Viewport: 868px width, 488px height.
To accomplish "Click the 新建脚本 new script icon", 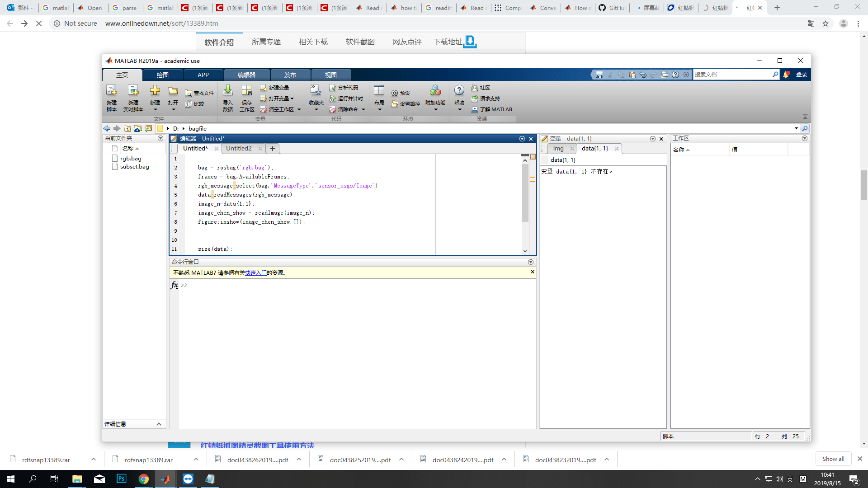I will point(111,91).
